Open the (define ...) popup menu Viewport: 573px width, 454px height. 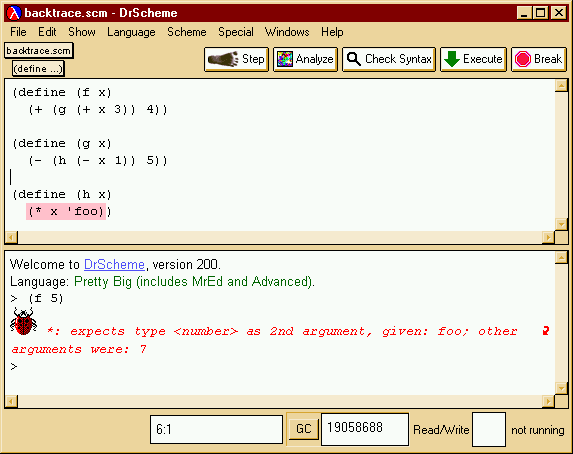pyautogui.click(x=38, y=69)
